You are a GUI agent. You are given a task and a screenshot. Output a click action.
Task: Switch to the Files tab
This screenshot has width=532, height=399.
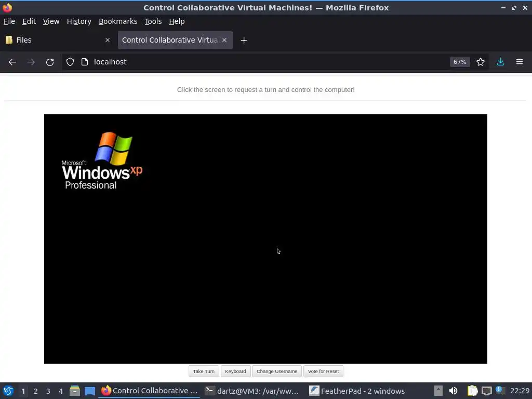click(x=58, y=40)
